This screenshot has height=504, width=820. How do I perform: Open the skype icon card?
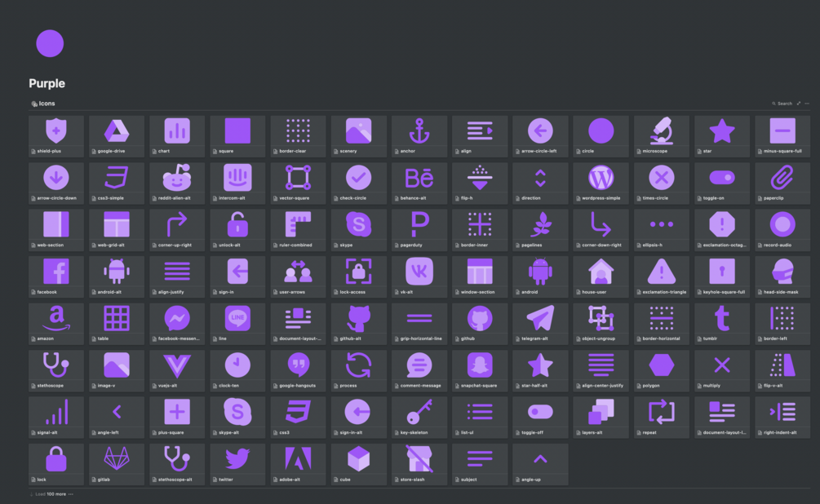[x=359, y=229]
